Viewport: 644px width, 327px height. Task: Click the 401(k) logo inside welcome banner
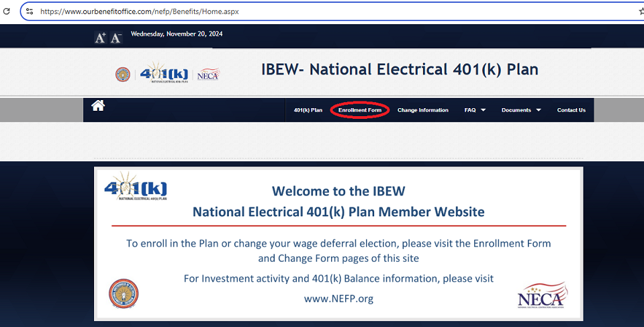[x=136, y=186]
